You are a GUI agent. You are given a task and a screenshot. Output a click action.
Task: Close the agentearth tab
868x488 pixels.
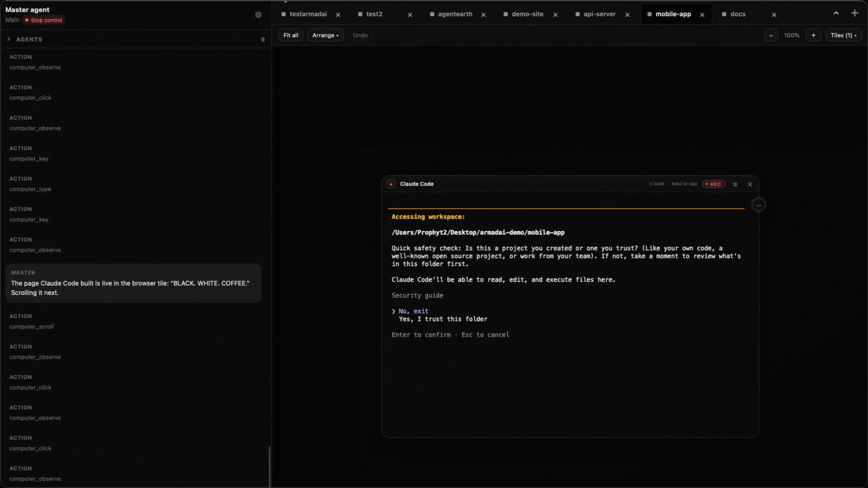pos(483,15)
